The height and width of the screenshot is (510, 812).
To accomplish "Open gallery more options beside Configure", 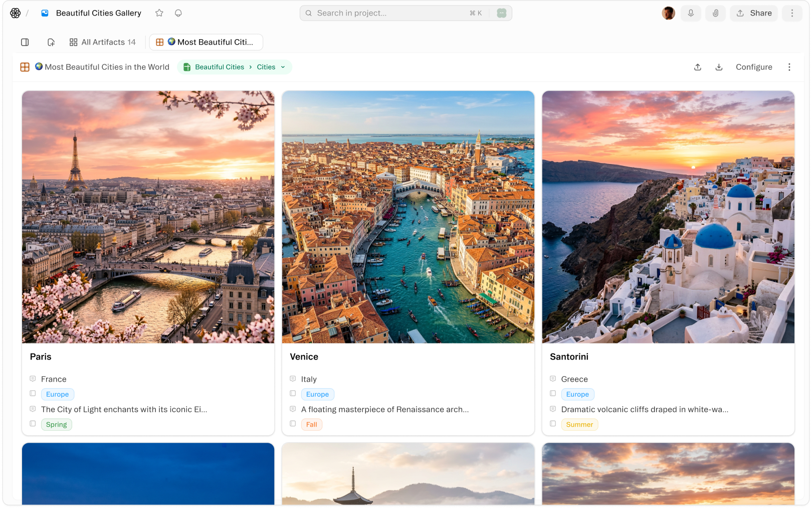I will [x=789, y=67].
